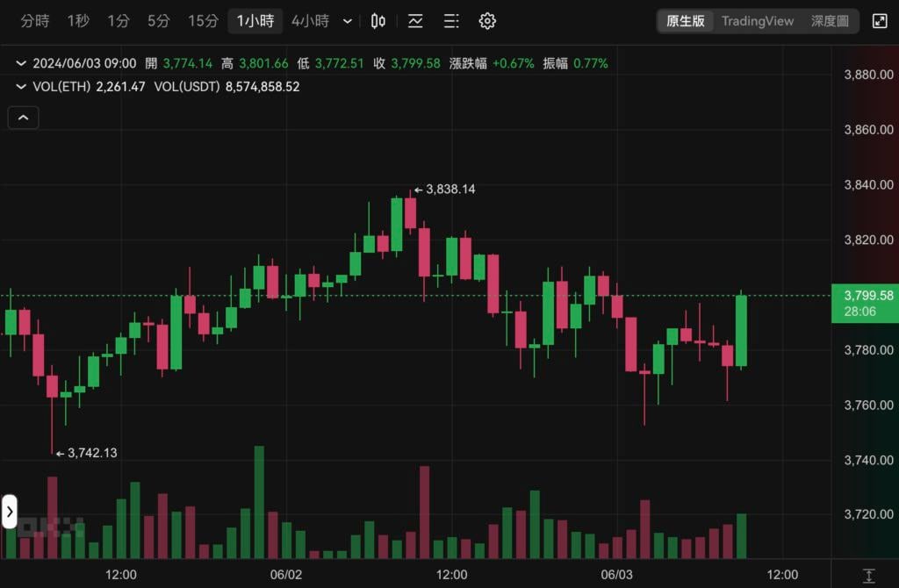Click the auto-scale price axis icon
The height and width of the screenshot is (588, 899).
pyautogui.click(x=868, y=576)
